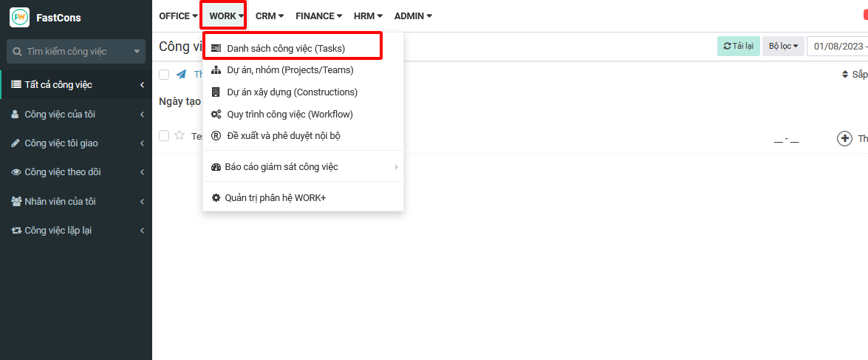Expand the Bộ lọc filter dropdown
This screenshot has height=360, width=868.
[783, 46]
